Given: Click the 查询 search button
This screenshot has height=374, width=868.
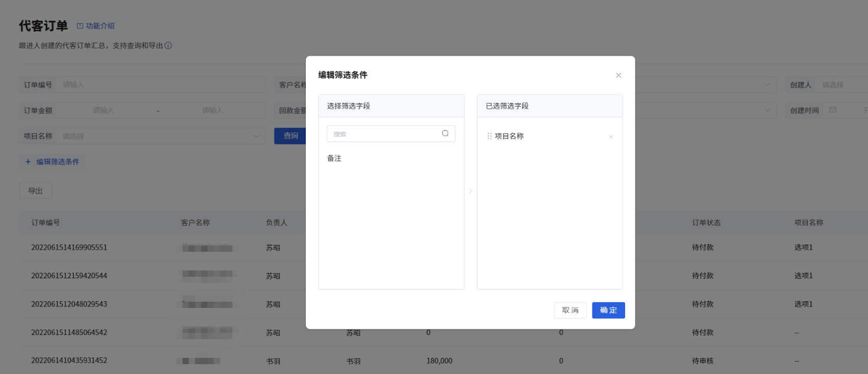Looking at the screenshot, I should 290,136.
